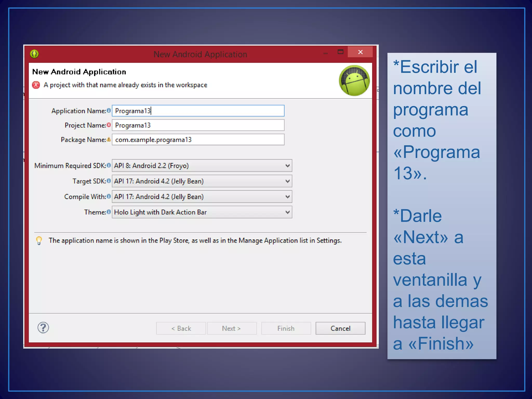Open help with the question mark icon
This screenshot has height=399, width=532.
[43, 328]
